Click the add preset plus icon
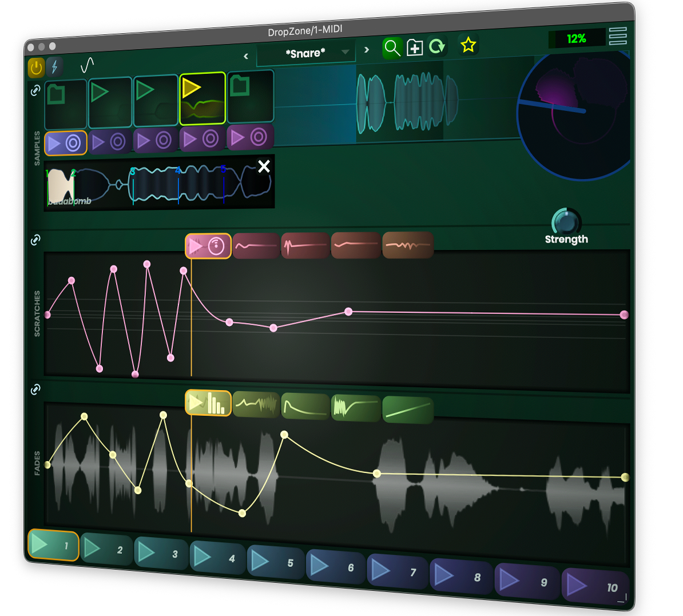The width and height of the screenshot is (683, 616). coord(415,47)
